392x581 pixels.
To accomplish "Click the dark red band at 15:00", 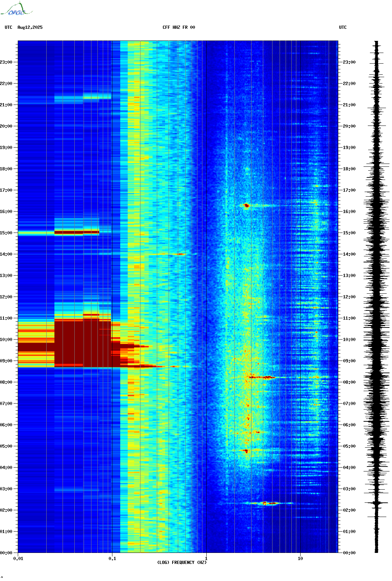I will [x=76, y=233].
